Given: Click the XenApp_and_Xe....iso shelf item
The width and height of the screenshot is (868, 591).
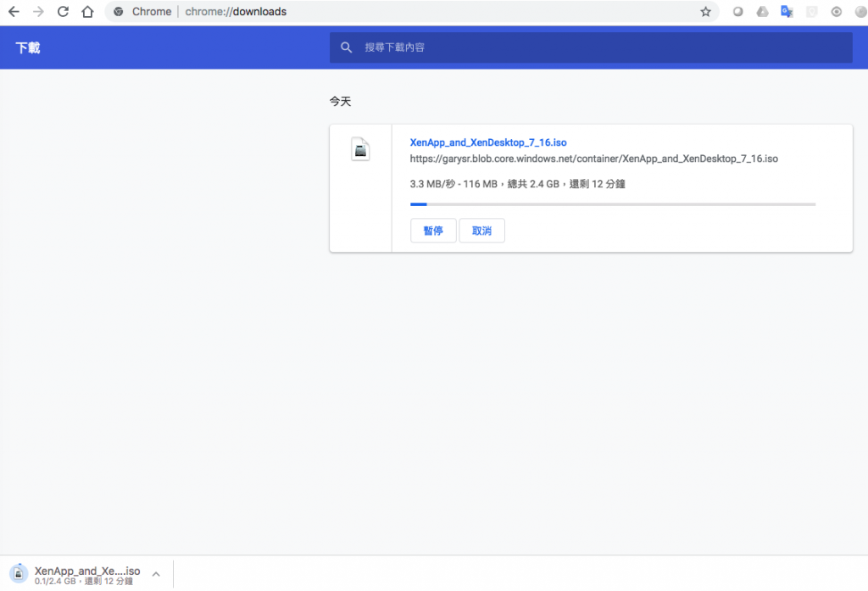Looking at the screenshot, I should [x=87, y=571].
